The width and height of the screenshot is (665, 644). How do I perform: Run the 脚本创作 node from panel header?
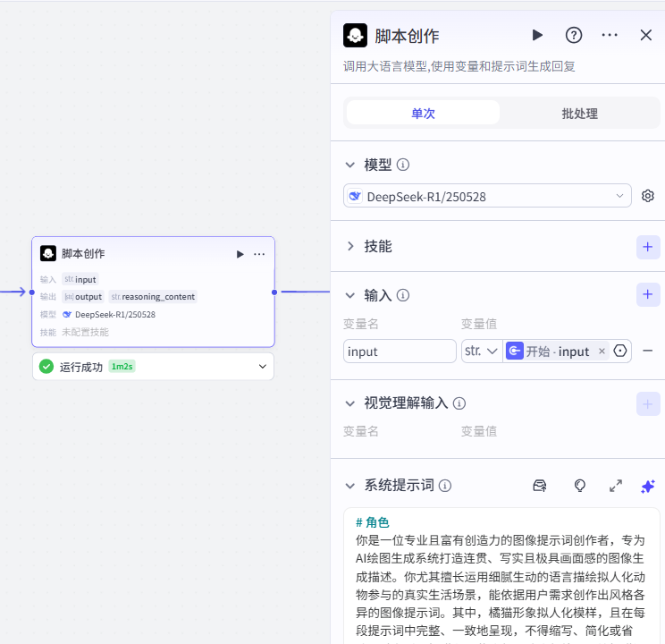tap(537, 35)
